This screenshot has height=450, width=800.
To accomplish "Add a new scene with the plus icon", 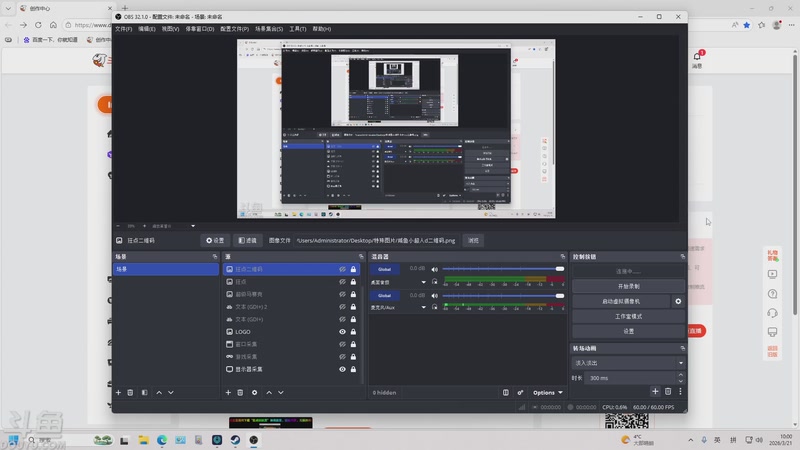I will point(118,392).
